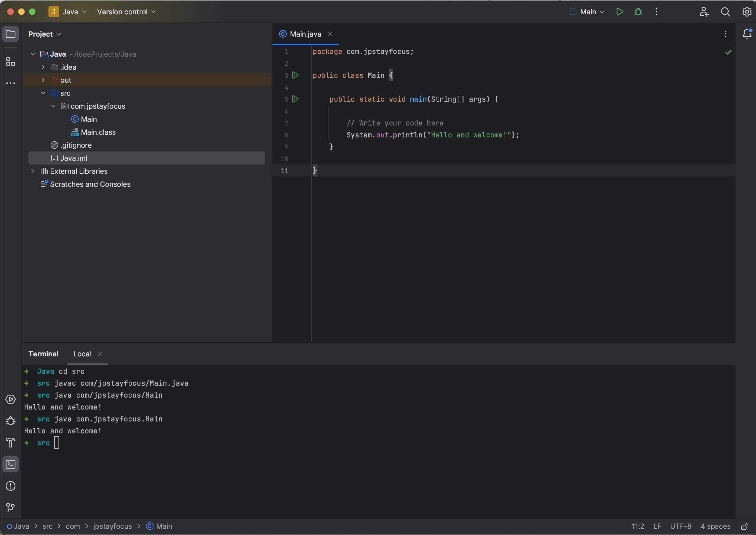This screenshot has height=535, width=756.
Task: Open Search Everywhere magnifier
Action: coord(725,12)
